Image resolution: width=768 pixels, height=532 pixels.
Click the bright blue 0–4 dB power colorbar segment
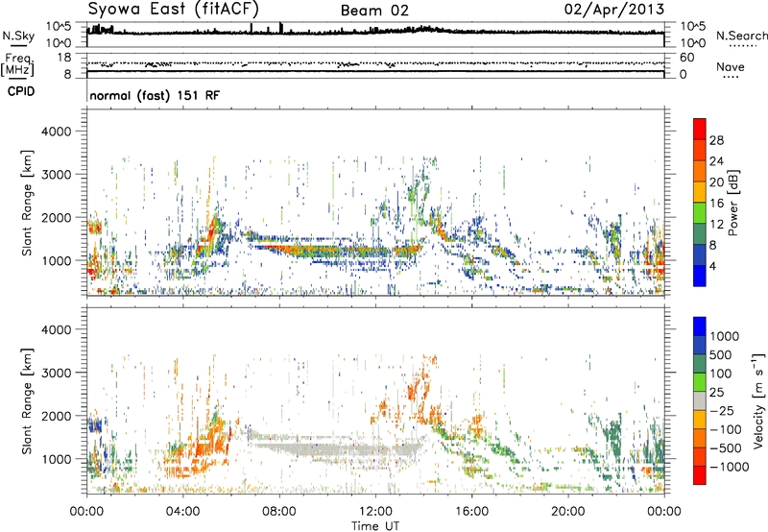tap(700, 276)
